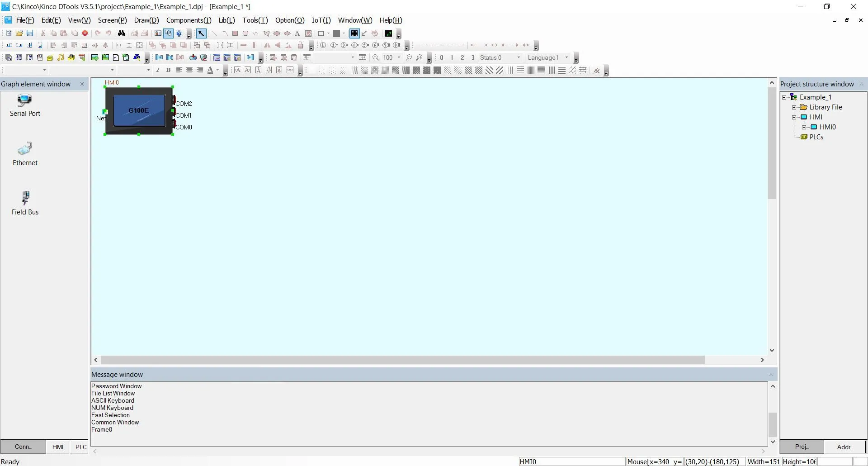Click the black terminal-style icon in the top toolbar

click(x=388, y=33)
